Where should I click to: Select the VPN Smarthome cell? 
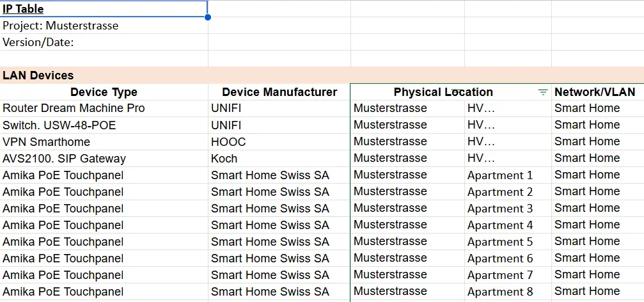[104, 142]
